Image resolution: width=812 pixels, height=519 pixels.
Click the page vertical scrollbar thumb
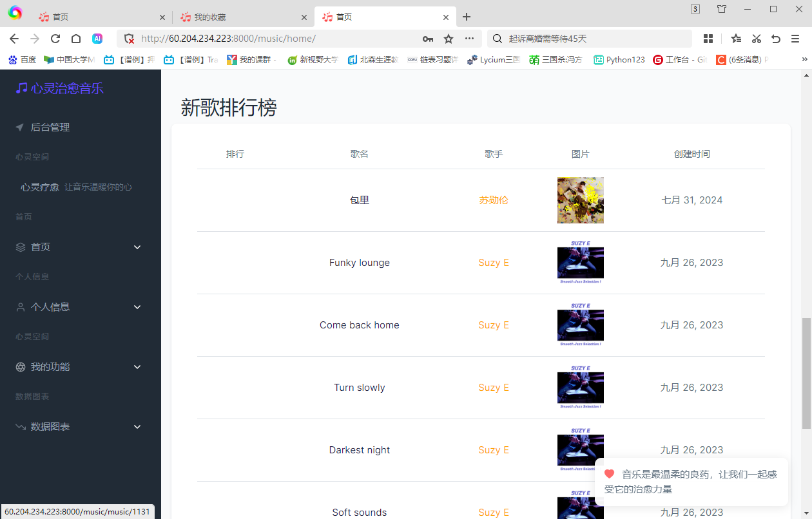pyautogui.click(x=806, y=373)
